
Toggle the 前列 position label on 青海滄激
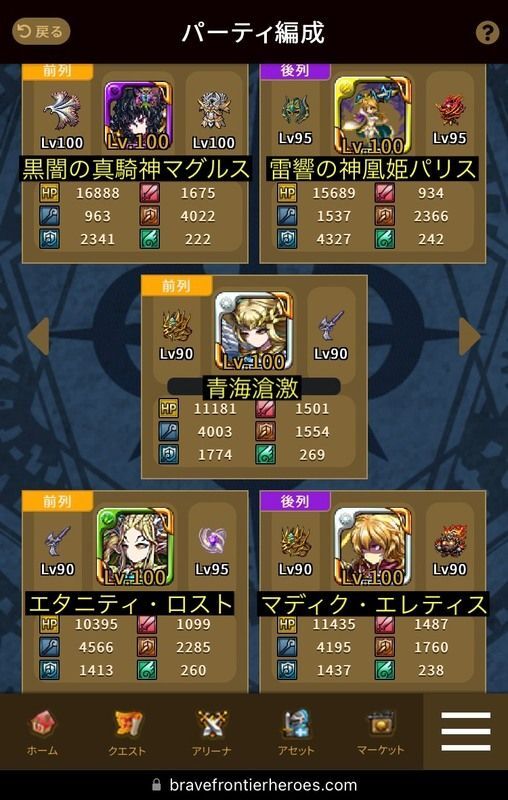(x=176, y=286)
